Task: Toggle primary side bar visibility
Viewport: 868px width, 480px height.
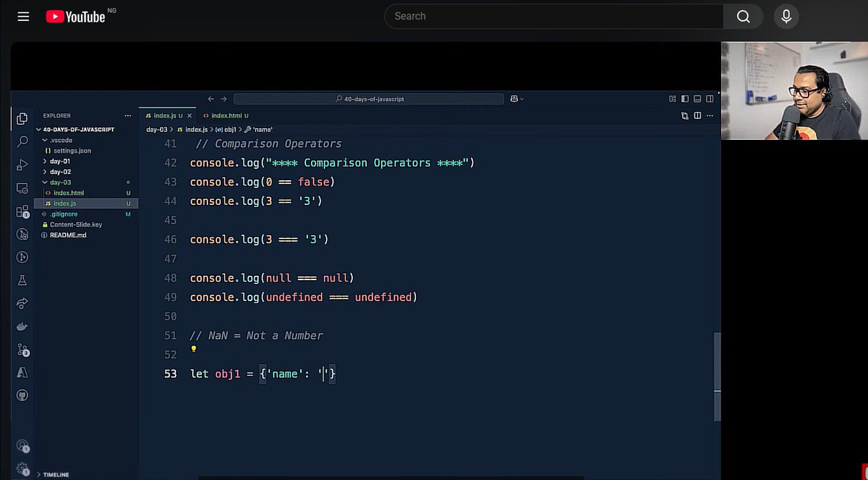Action: [685, 98]
